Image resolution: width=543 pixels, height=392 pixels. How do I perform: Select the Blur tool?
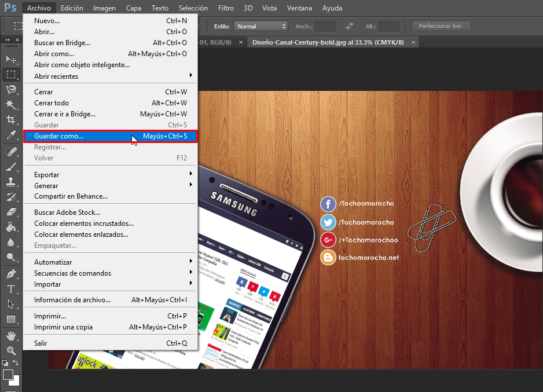pyautogui.click(x=11, y=242)
